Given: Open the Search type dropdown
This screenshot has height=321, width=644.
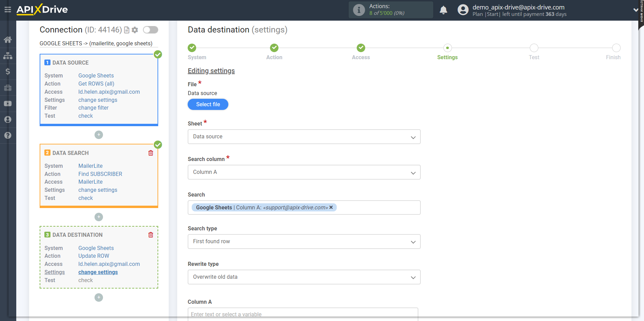Looking at the screenshot, I should tap(304, 242).
